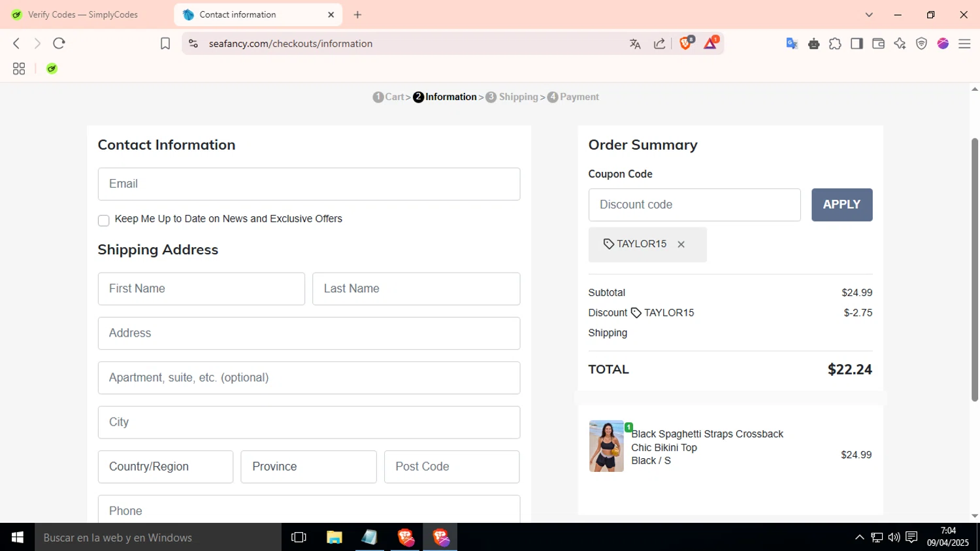Apply the coupon with APPLY button
This screenshot has height=551, width=980.
click(x=841, y=205)
